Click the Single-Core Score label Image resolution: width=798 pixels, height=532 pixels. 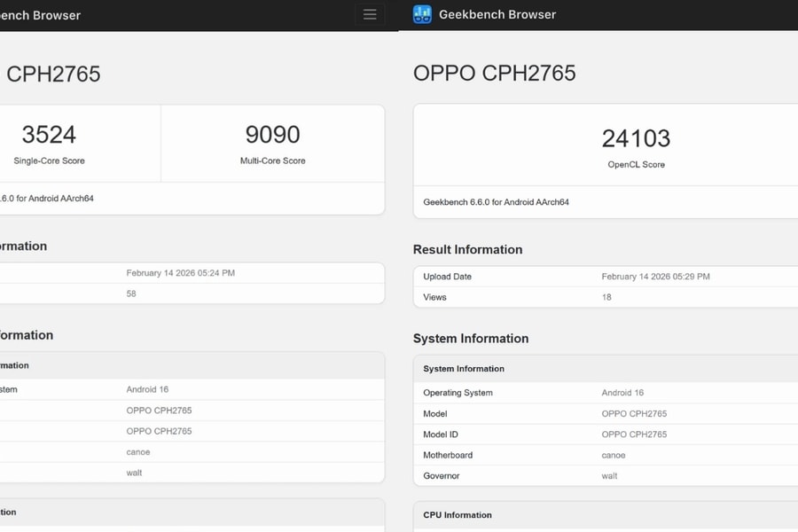pyautogui.click(x=50, y=160)
